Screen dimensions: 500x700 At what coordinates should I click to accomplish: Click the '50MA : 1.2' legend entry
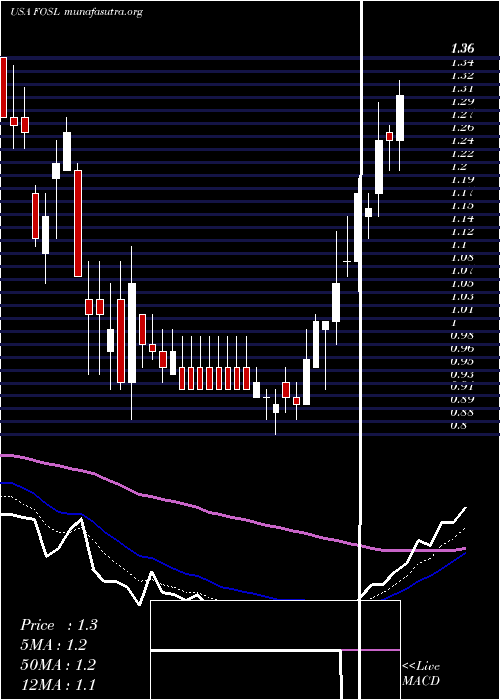tap(58, 665)
